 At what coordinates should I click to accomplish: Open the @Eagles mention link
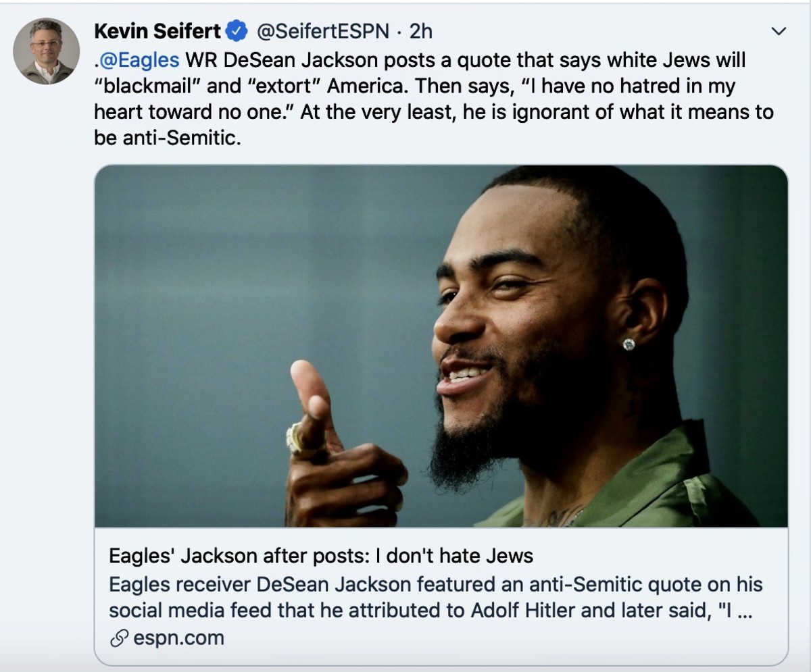coord(139,60)
